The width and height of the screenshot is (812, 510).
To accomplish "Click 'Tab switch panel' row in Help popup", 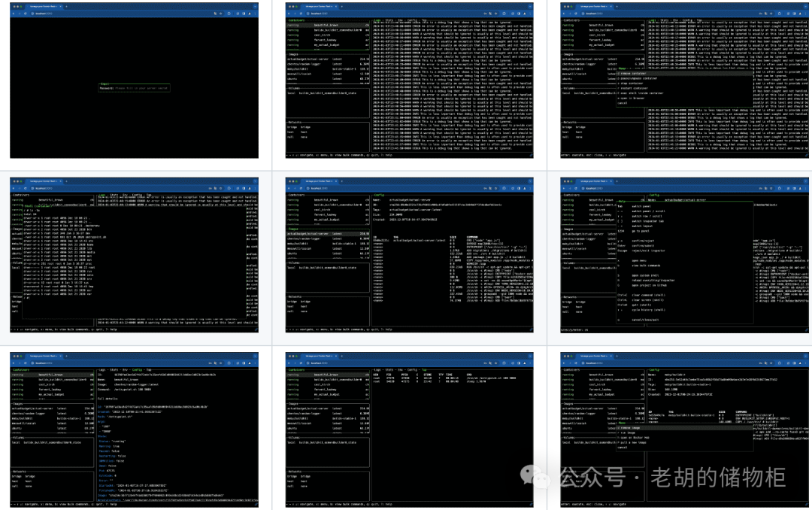I will tap(685, 206).
